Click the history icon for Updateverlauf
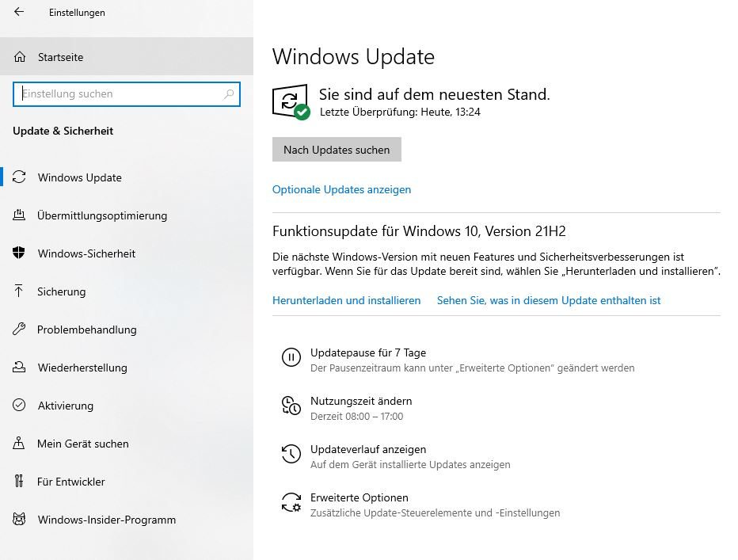 pos(291,454)
